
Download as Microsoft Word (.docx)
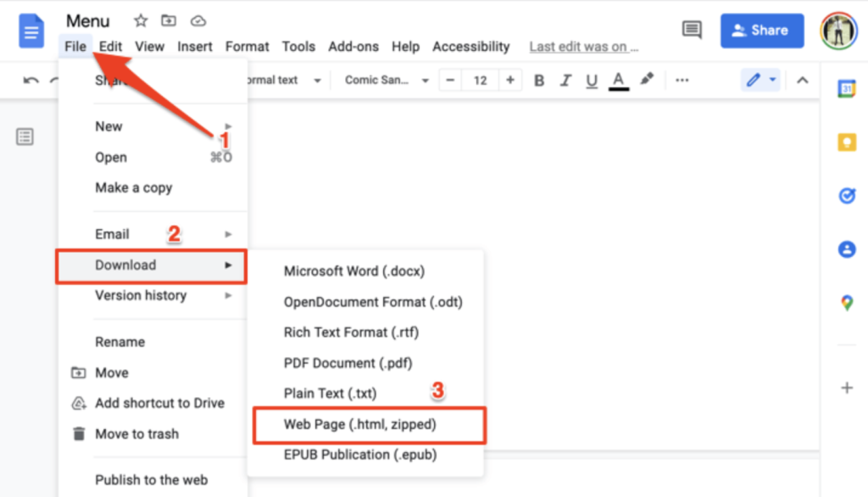click(365, 271)
